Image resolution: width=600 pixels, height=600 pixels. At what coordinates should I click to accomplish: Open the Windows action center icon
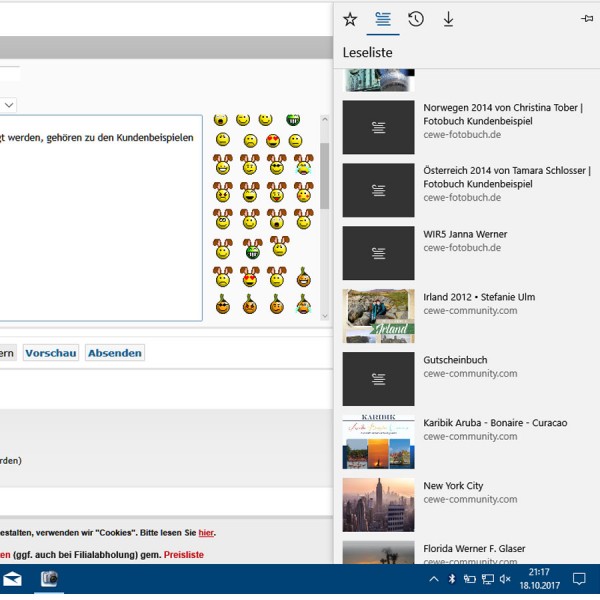(579, 579)
